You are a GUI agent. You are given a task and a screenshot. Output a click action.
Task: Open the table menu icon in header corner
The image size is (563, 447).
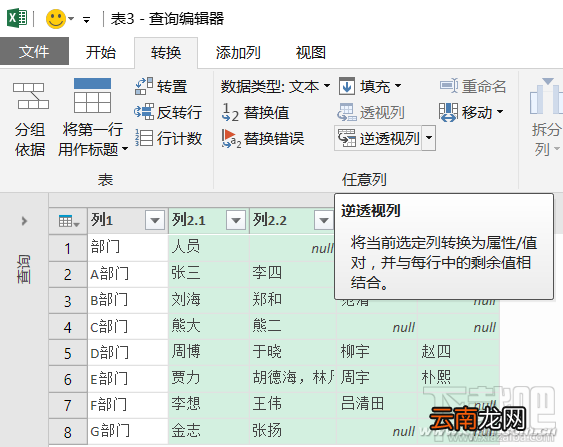coord(68,221)
